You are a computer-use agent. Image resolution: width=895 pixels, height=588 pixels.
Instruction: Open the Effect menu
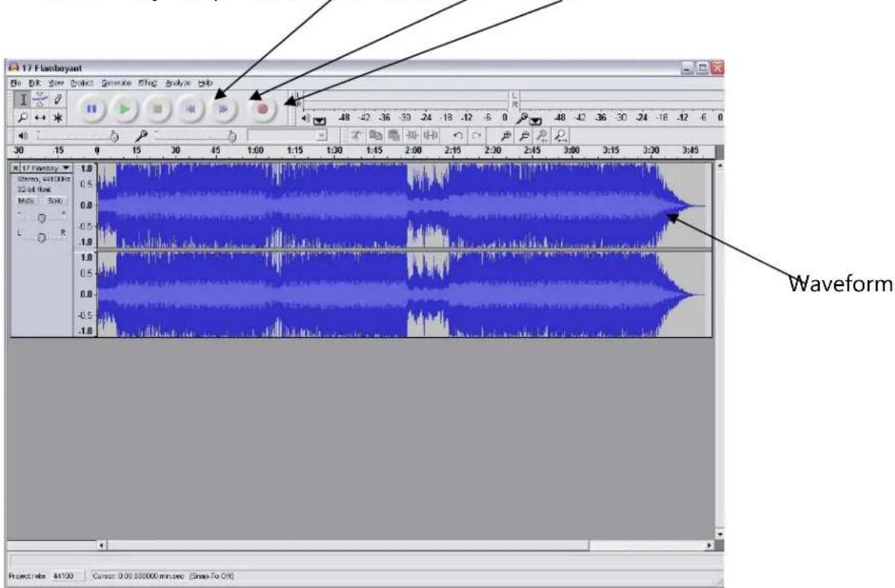(148, 83)
